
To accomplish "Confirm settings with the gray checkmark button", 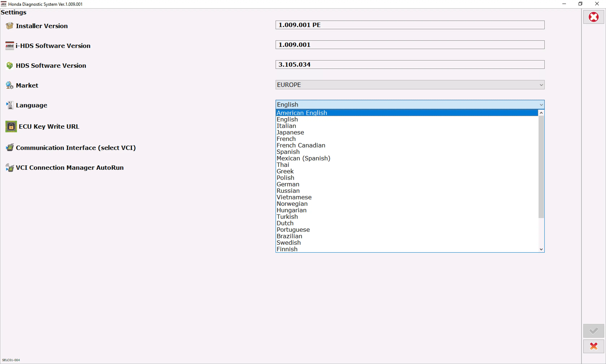I will click(594, 331).
